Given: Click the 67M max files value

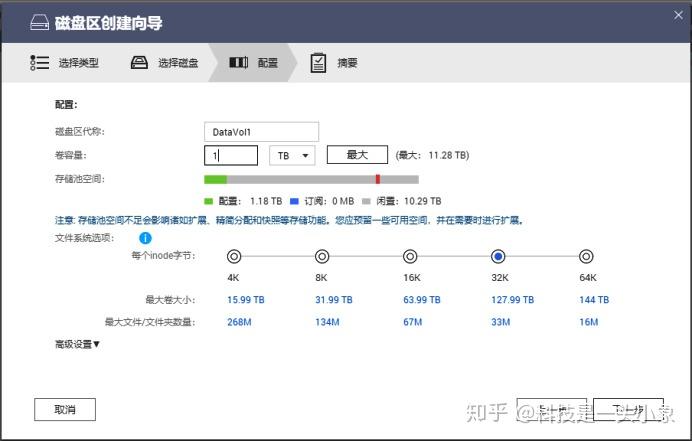Looking at the screenshot, I should click(413, 322).
